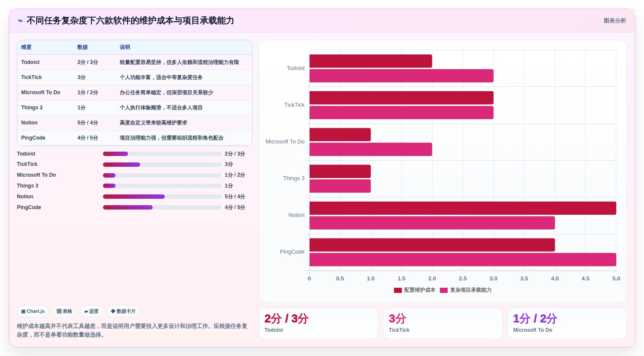Screen dimensions: 644x356
Task: Click the Microsoft To Do progress bar
Action: (x=162, y=175)
